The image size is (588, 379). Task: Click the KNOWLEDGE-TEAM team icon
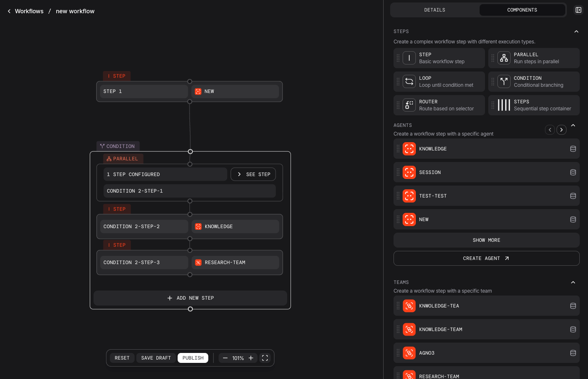[409, 329]
